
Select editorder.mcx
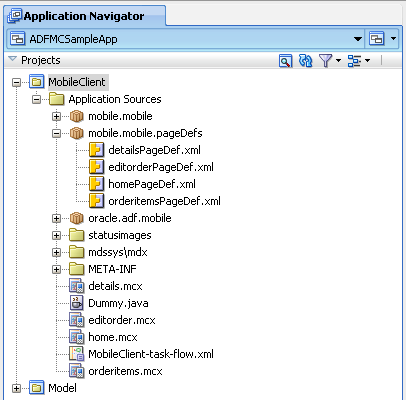pos(122,320)
